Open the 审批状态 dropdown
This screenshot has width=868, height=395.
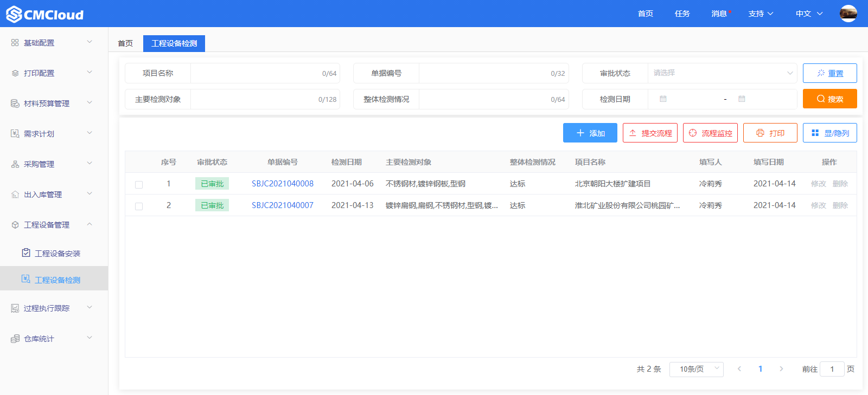[722, 73]
